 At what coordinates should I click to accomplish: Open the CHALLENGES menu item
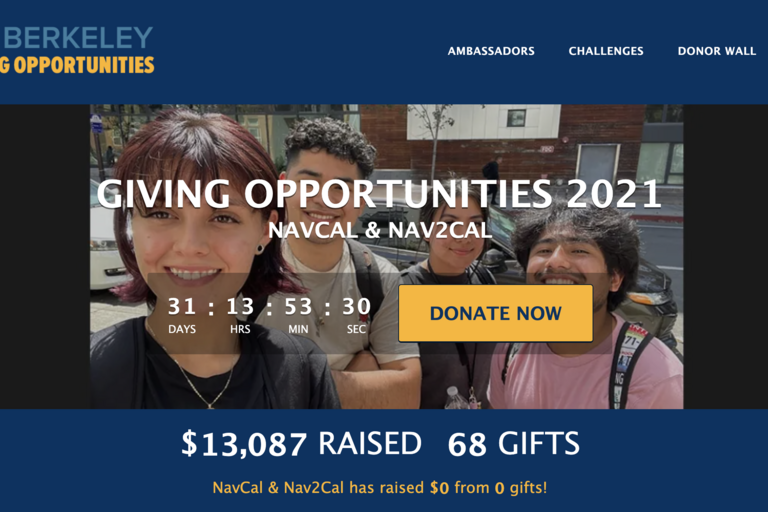click(606, 51)
